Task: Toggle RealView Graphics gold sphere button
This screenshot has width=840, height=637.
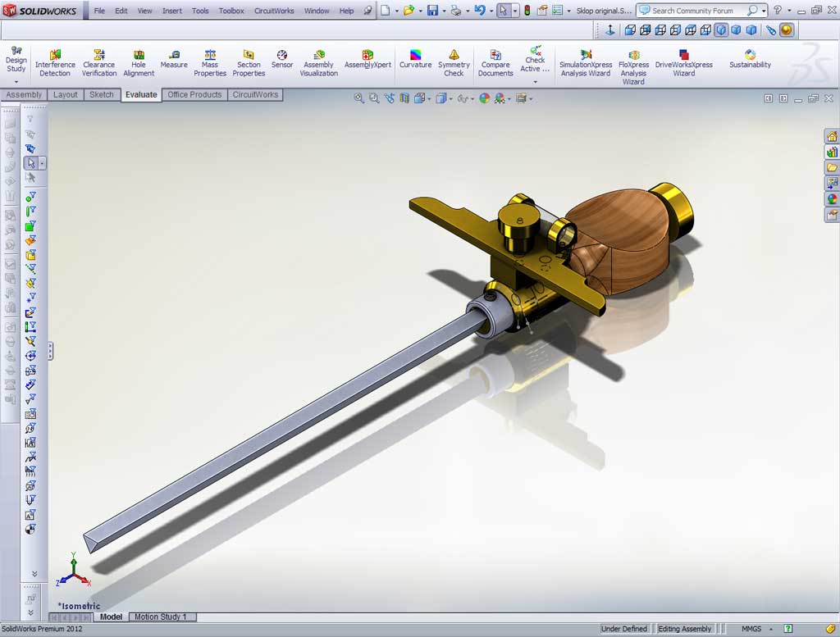Action: click(786, 30)
